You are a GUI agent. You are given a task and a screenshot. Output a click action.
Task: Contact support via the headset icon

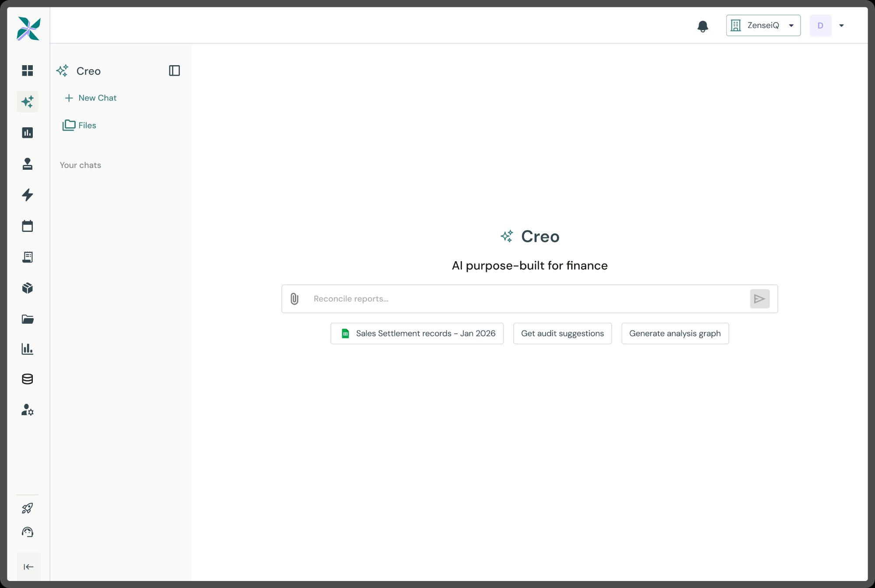click(27, 532)
